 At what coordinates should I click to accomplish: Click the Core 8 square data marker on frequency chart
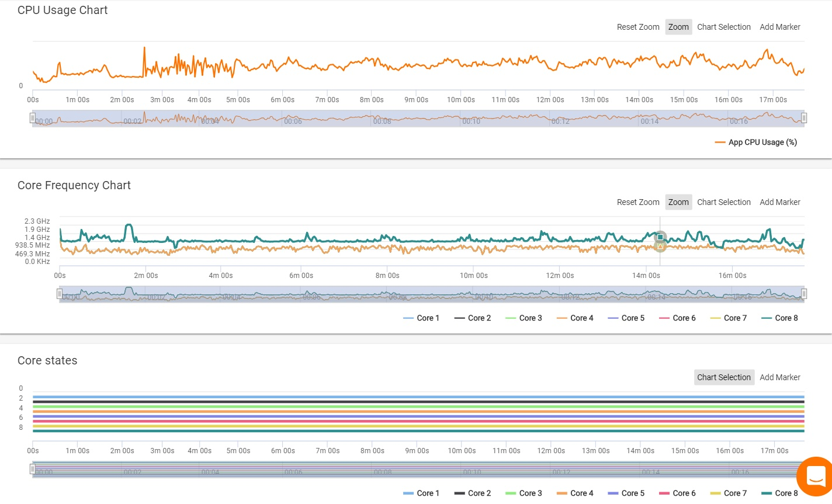point(660,237)
